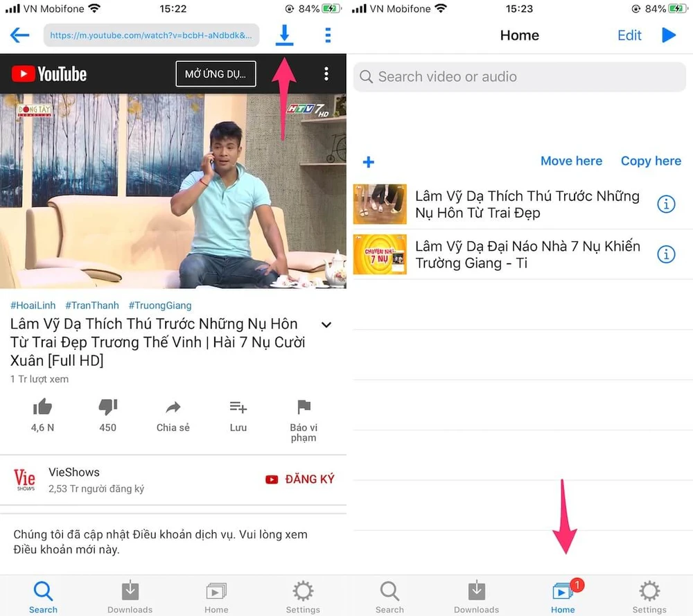Expand the video description with the chevron
This screenshot has height=616, width=693.
point(326,324)
